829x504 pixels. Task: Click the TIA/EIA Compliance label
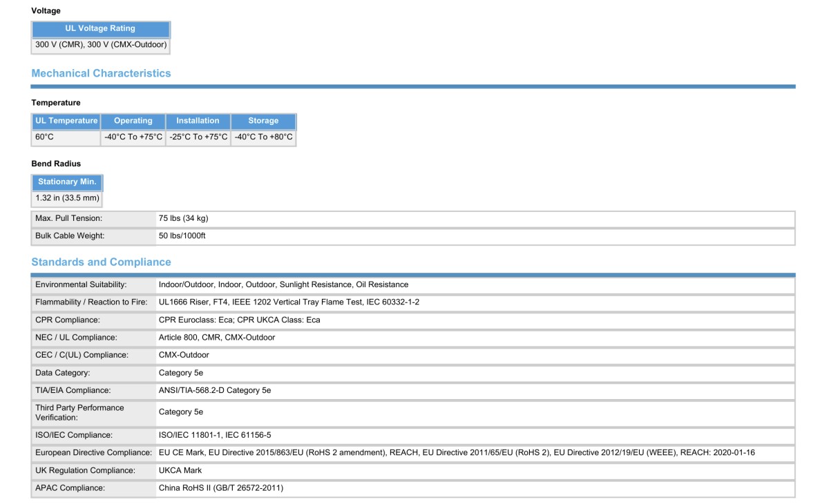coord(73,391)
